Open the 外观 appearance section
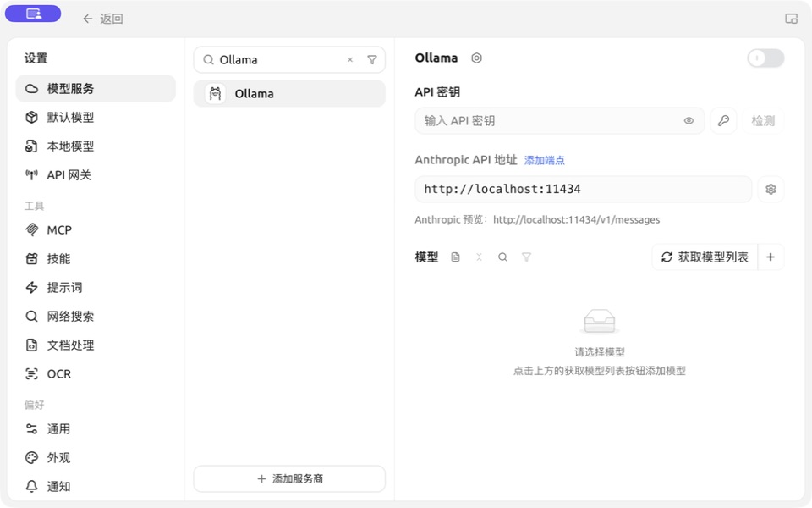This screenshot has width=812, height=508. point(96,458)
